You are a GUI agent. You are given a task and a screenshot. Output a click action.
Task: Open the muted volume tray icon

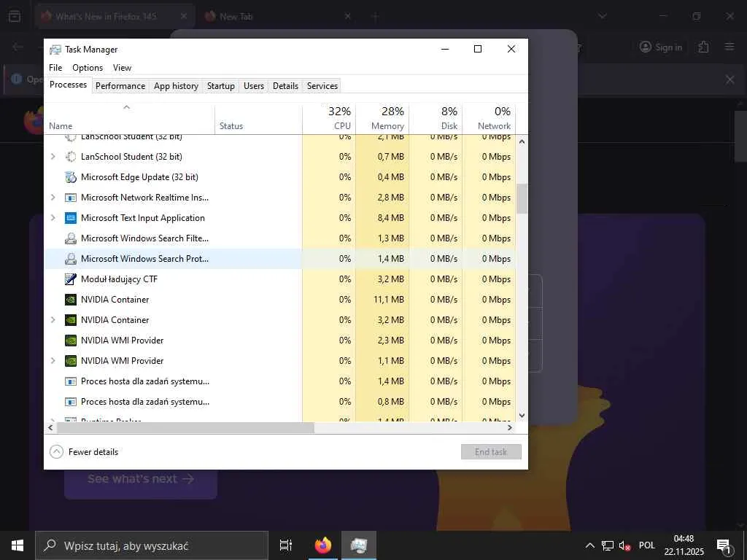click(624, 545)
